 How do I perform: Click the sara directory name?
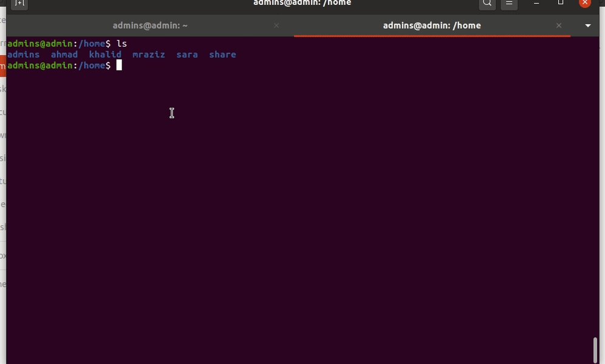coord(187,55)
